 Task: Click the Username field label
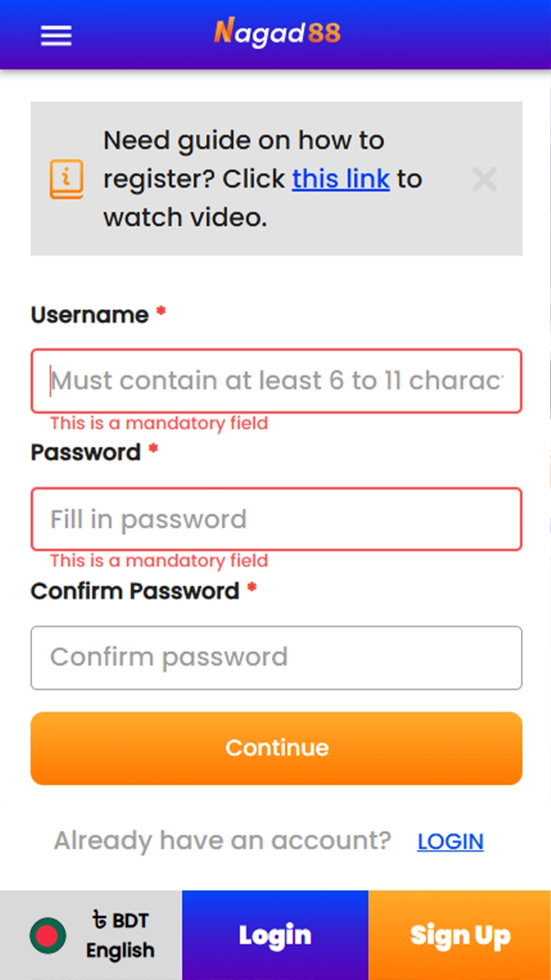coord(90,315)
